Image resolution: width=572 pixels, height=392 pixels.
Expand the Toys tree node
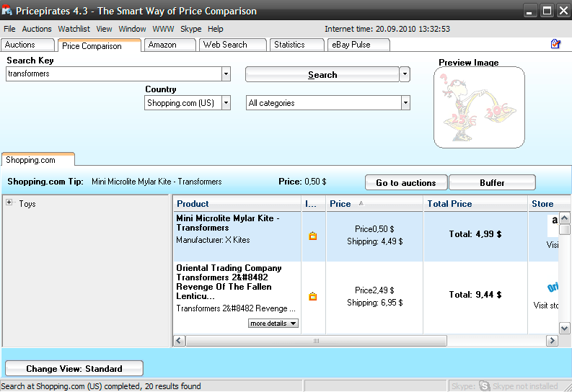click(x=9, y=202)
